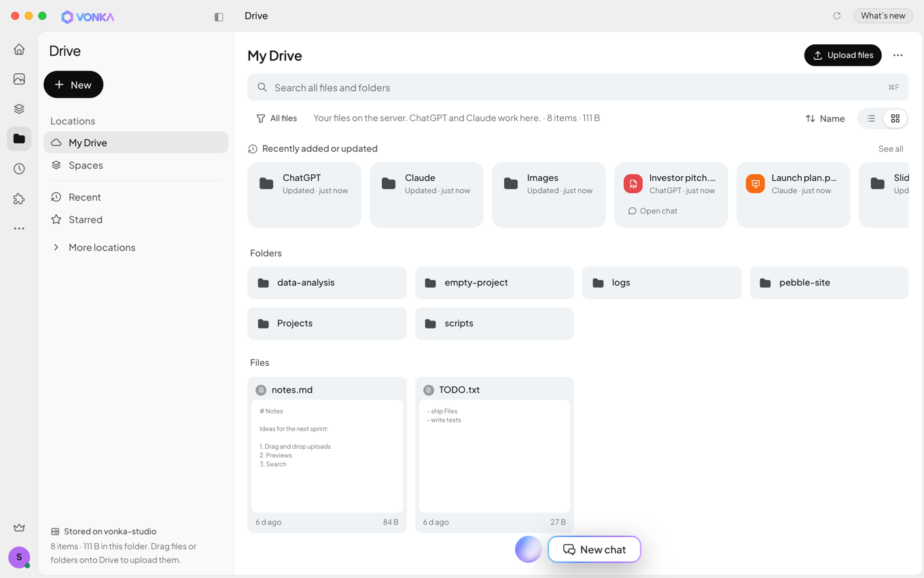This screenshot has height=578, width=924.
Task: Click Open chat on Investor pitch
Action: [x=653, y=211]
